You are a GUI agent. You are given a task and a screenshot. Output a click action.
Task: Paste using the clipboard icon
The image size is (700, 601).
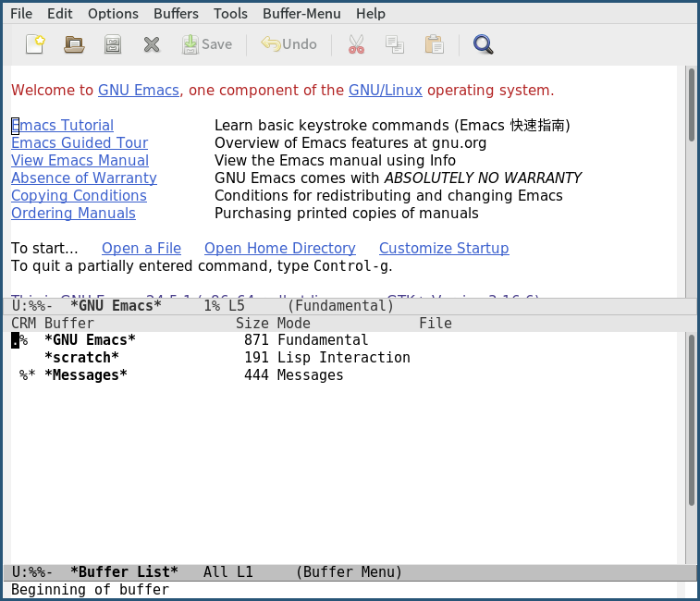(x=434, y=44)
